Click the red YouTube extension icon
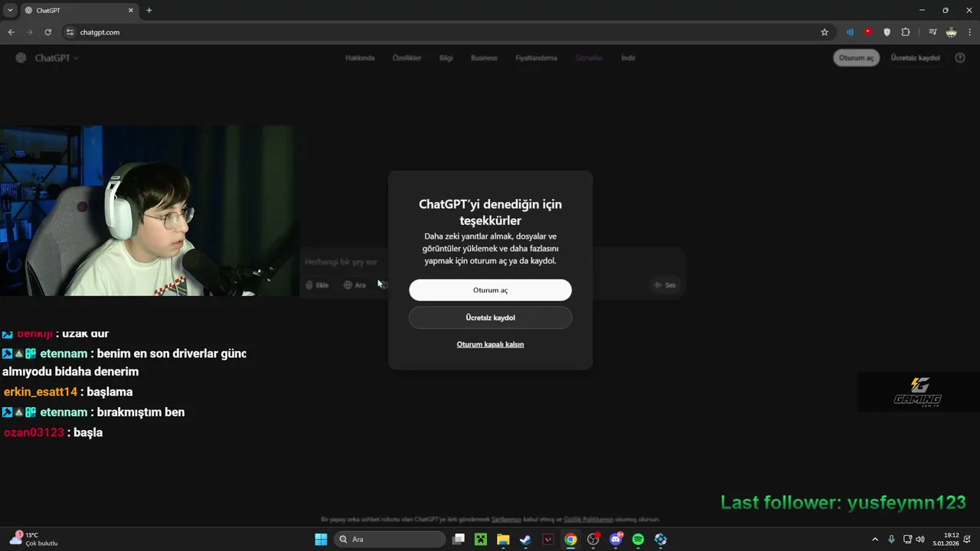The width and height of the screenshot is (980, 551). pyautogui.click(x=868, y=32)
